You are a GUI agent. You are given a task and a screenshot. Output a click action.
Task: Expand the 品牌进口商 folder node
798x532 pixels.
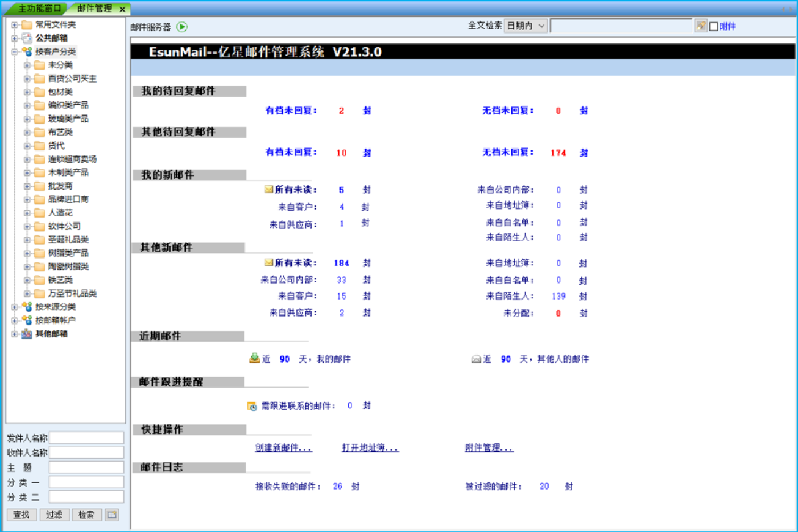(x=28, y=199)
